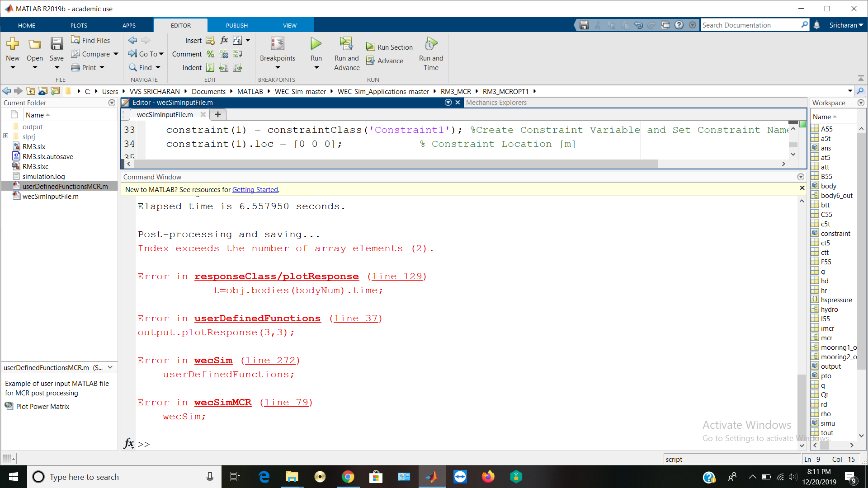This screenshot has width=868, height=488.
Task: Expand the Find dropdown arrow
Action: tap(158, 67)
